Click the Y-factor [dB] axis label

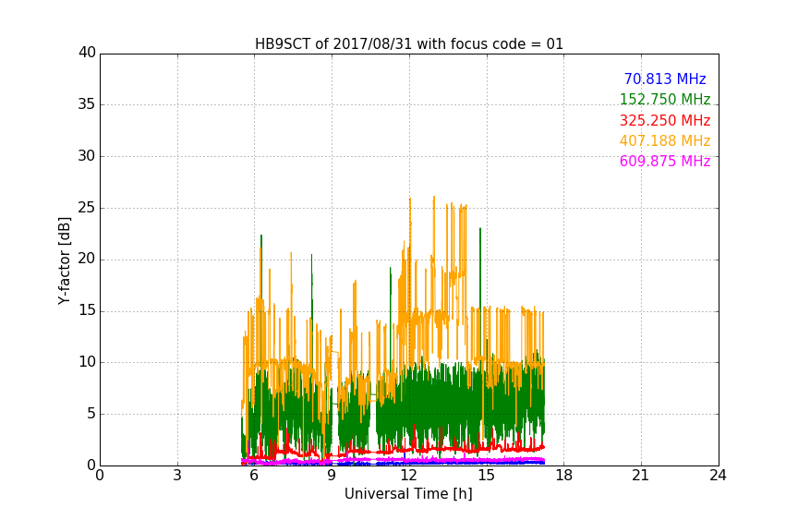tap(64, 260)
